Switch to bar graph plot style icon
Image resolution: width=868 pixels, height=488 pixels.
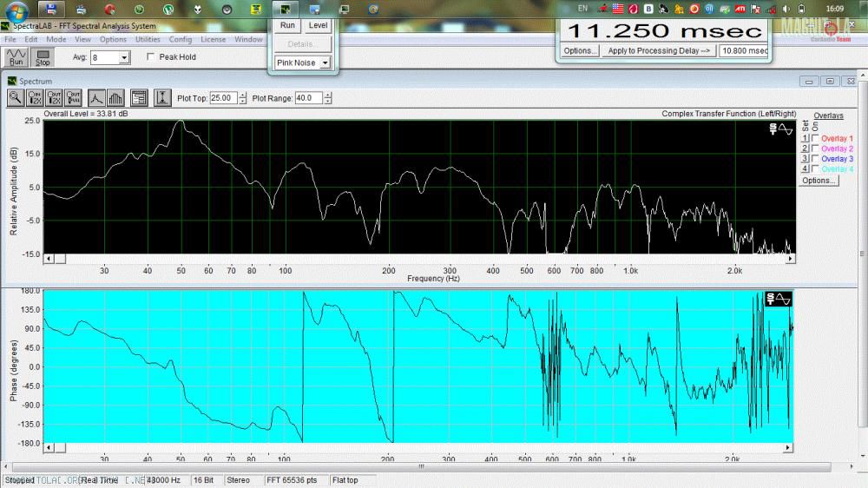[x=115, y=98]
